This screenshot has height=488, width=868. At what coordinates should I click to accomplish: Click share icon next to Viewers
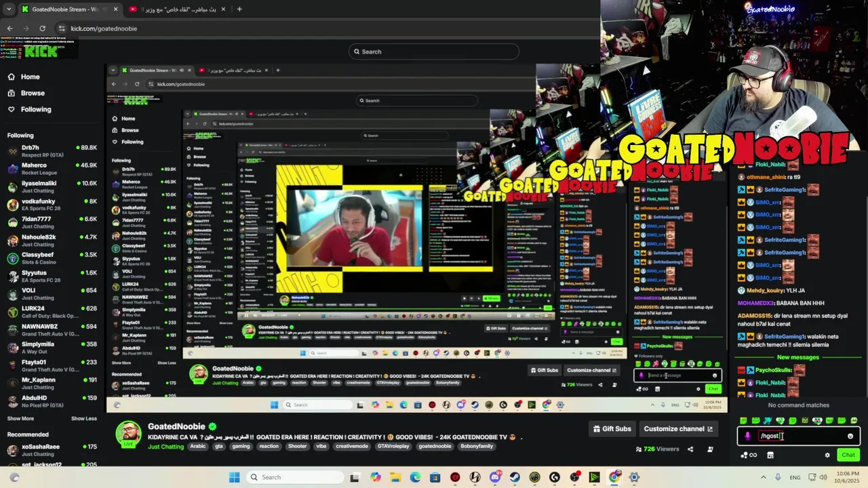click(690, 449)
